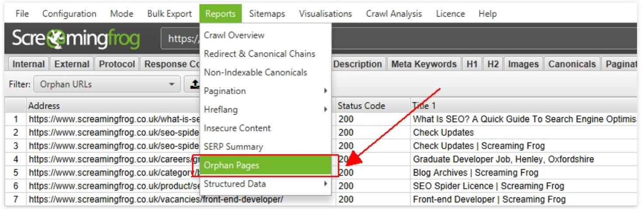Select row 5 category URL
This screenshot has height=211, width=644.
(x=114, y=173)
